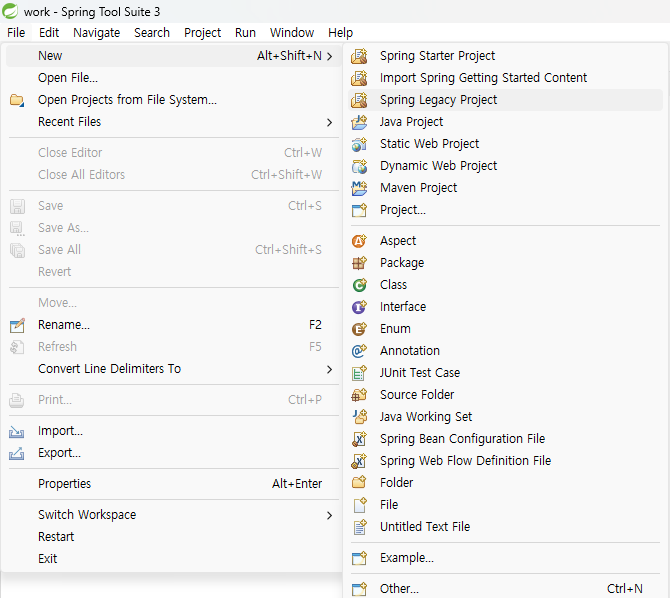Click the Annotation @ icon
Image resolution: width=670 pixels, height=598 pixels.
(359, 351)
